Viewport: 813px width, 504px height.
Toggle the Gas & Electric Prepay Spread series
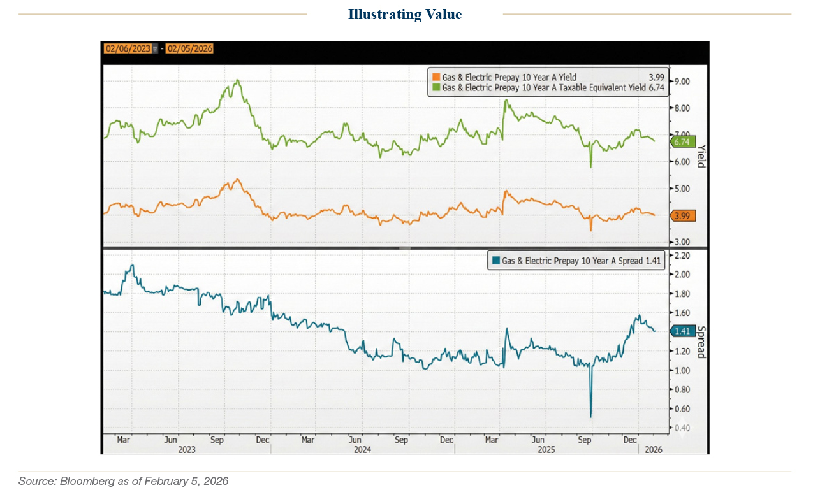pos(574,260)
